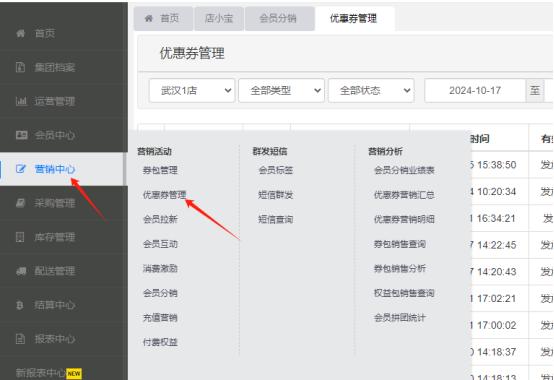This screenshot has width=554, height=380.
Task: Open the 全部状态 status dropdown
Action: (371, 91)
